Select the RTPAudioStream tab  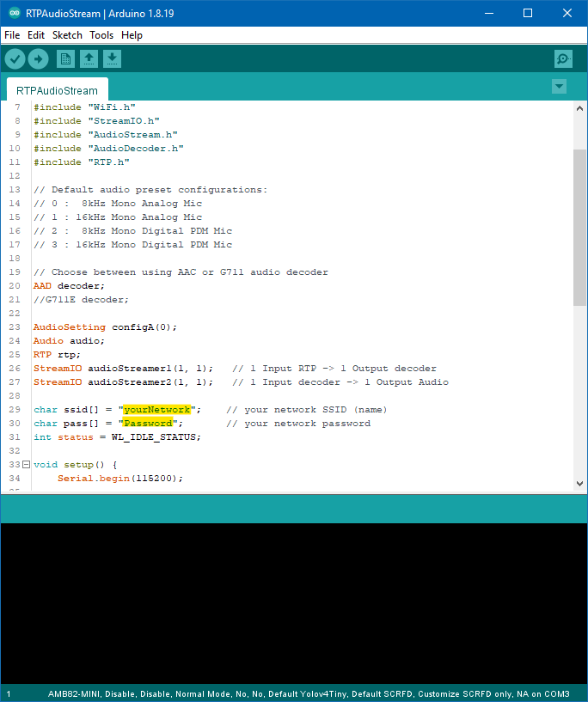[x=57, y=90]
